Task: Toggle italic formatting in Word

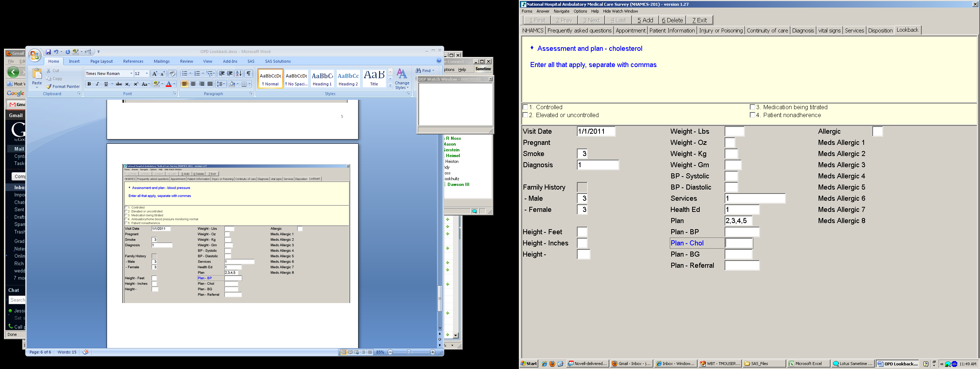Action: 97,84
